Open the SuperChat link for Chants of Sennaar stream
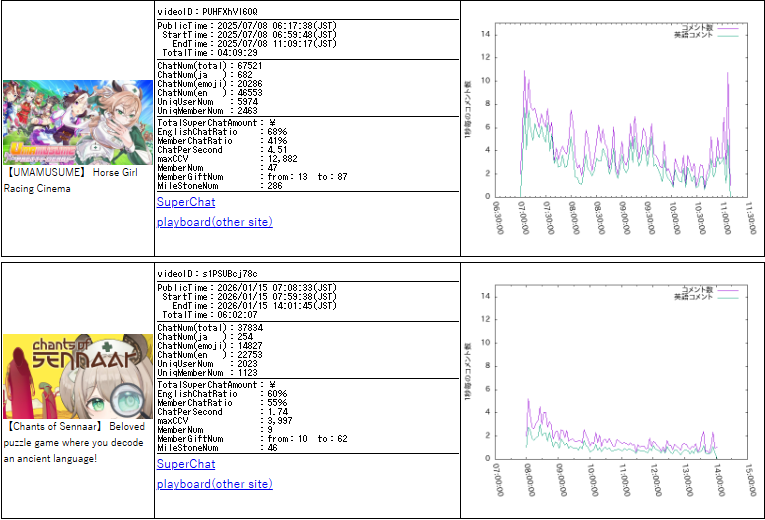This screenshot has height=520, width=765. coord(186,464)
